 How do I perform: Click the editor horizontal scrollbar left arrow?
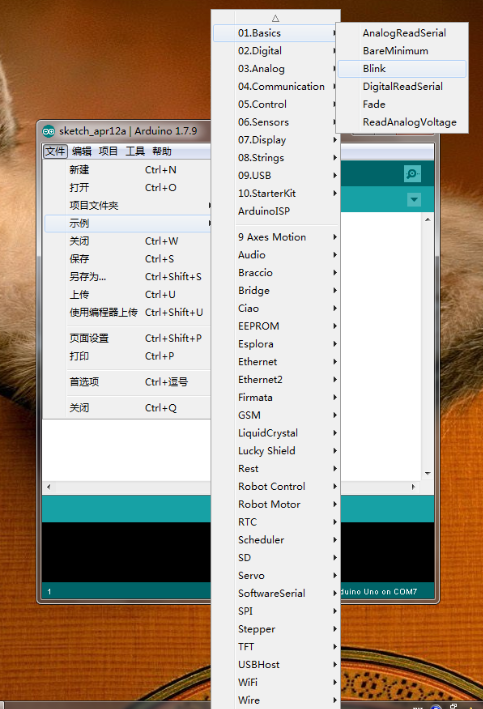tap(48, 487)
